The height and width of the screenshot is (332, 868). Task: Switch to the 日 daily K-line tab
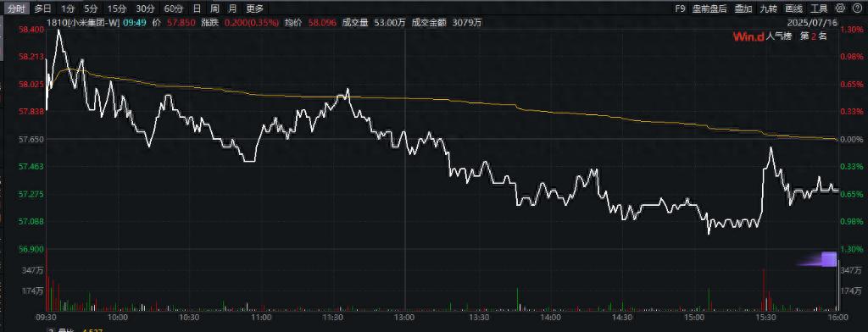[x=197, y=8]
